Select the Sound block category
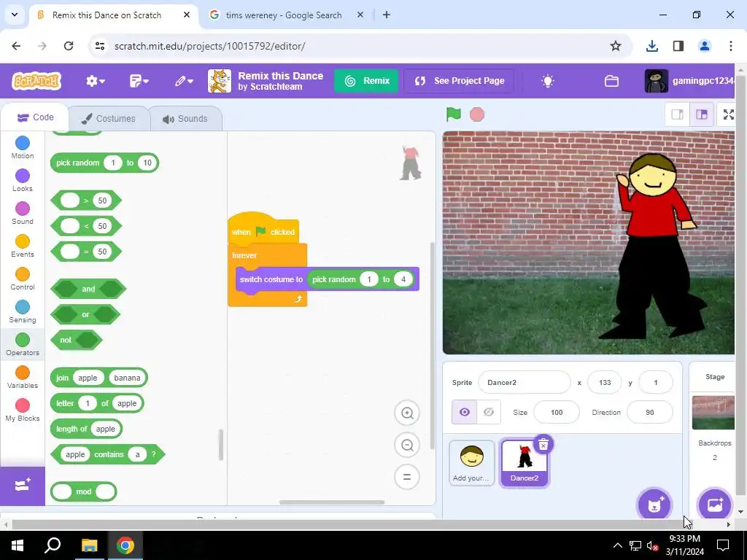The width and height of the screenshot is (747, 560). [x=23, y=214]
